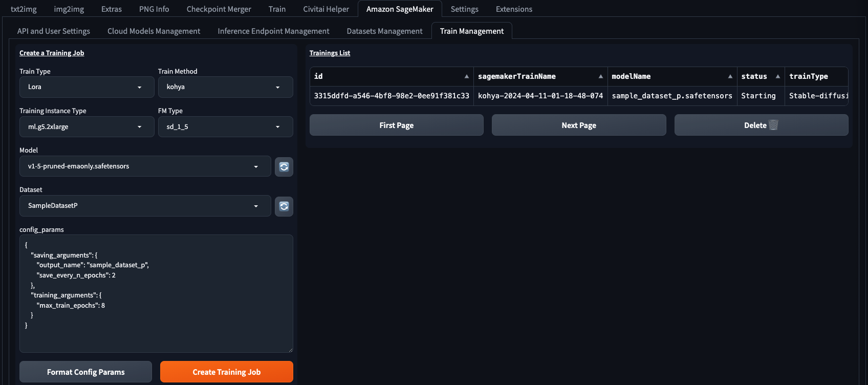Open the Settings tab

coord(465,9)
